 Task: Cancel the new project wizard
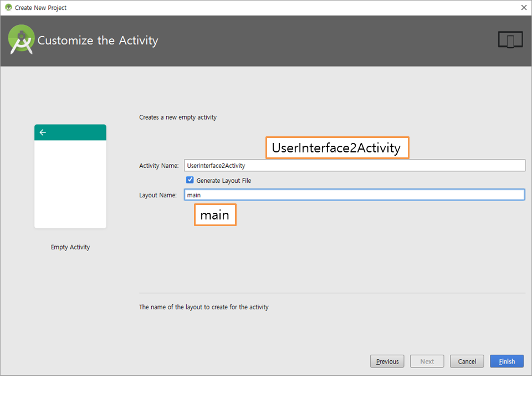click(467, 361)
